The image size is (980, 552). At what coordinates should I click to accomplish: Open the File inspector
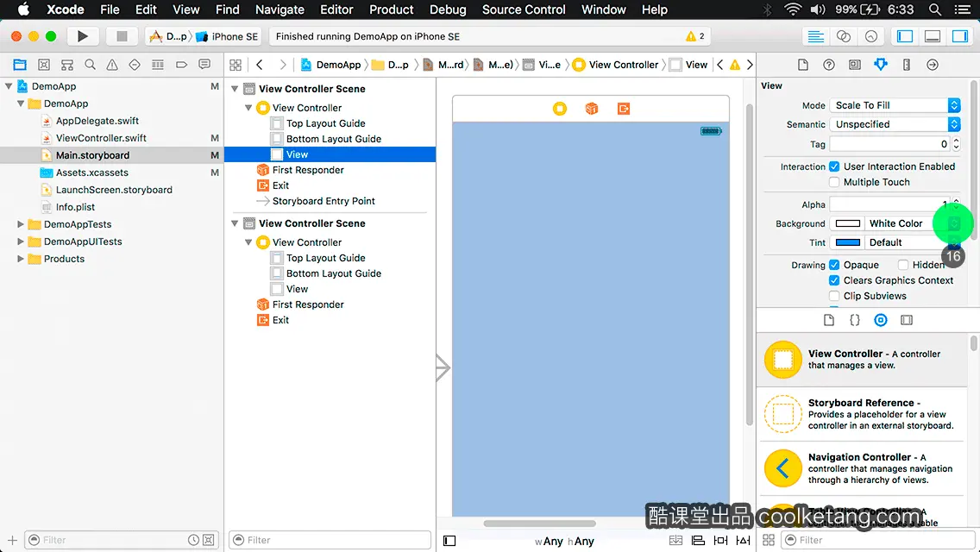pyautogui.click(x=803, y=65)
